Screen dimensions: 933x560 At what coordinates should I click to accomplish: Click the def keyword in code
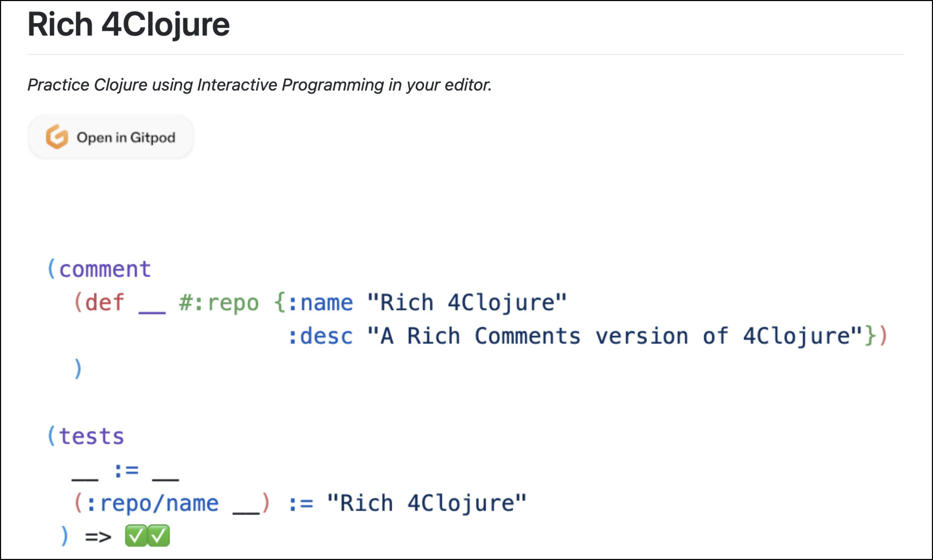coord(104,303)
